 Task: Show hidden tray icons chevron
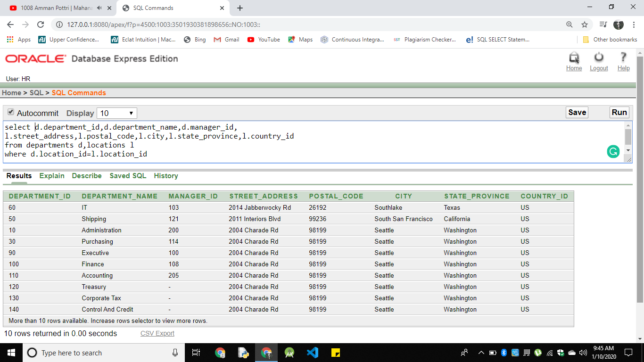(481, 353)
